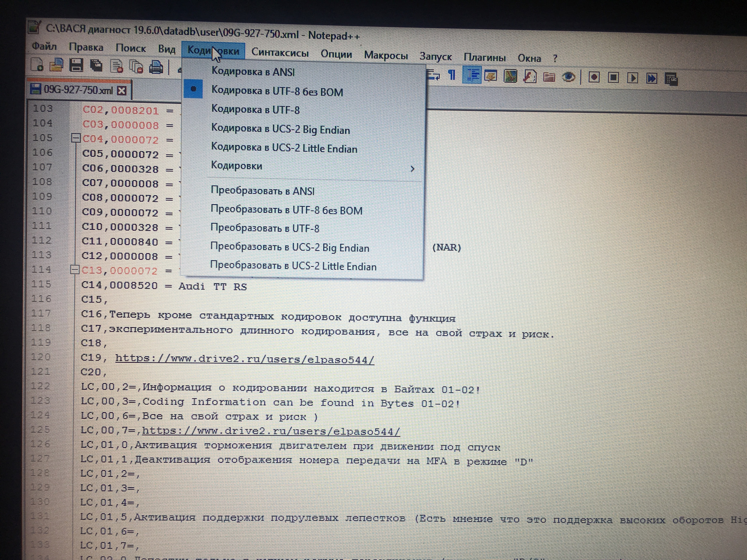Open the Опции menu
This screenshot has height=560, width=747.
pos(336,54)
